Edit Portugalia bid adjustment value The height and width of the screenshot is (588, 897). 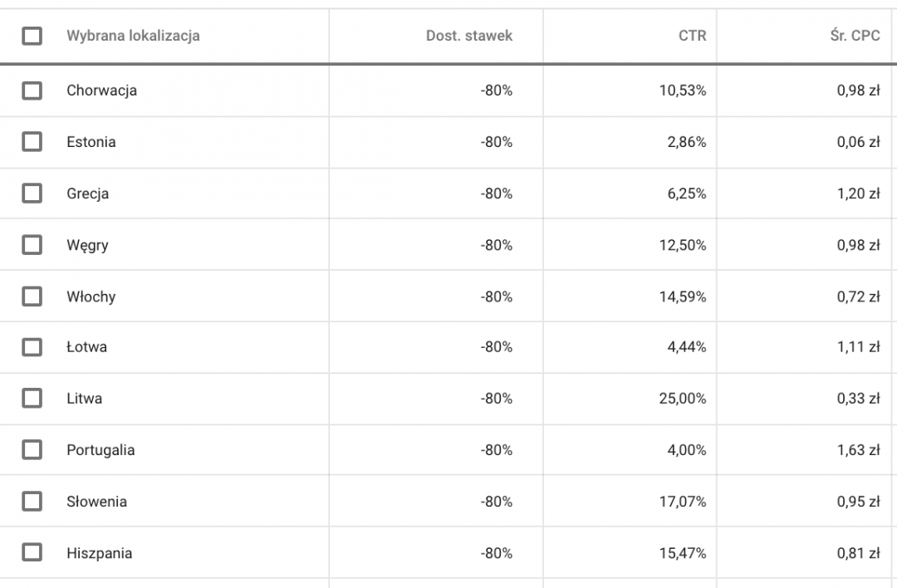click(x=496, y=450)
